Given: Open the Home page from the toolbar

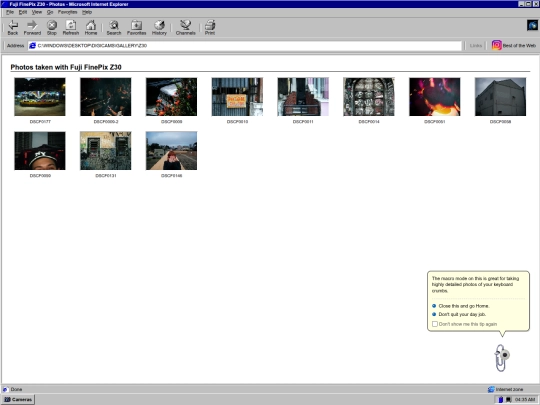Looking at the screenshot, I should (x=91, y=27).
